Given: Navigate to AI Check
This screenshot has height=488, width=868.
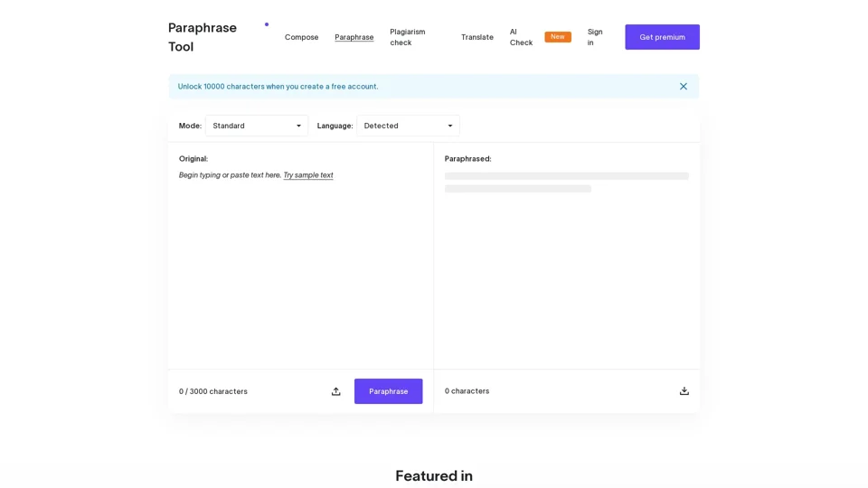Looking at the screenshot, I should coord(521,37).
